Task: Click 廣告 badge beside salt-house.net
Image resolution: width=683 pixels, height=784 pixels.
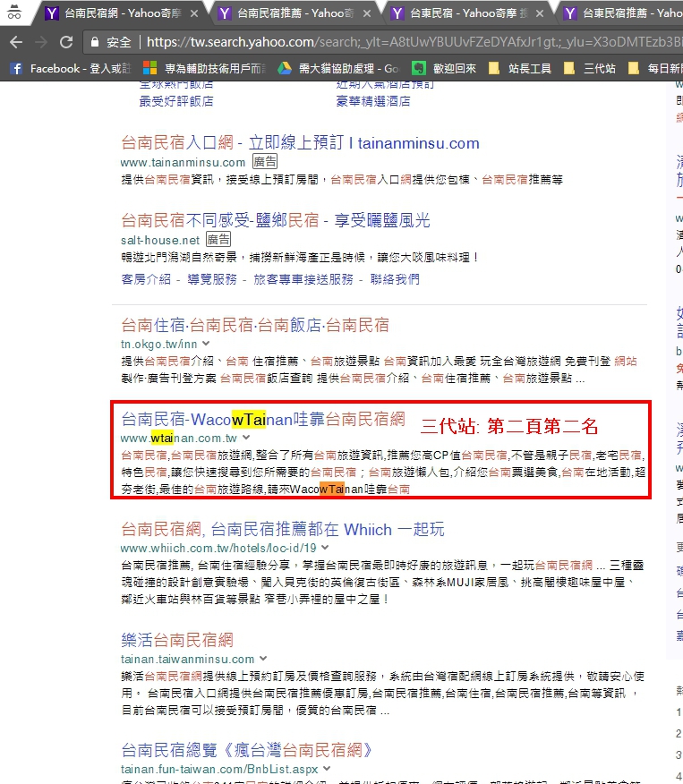Action: point(218,239)
